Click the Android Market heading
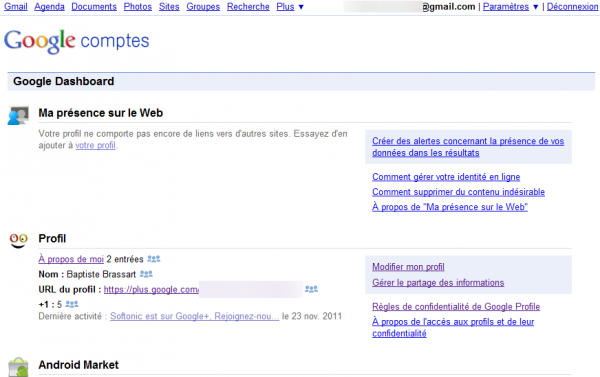 [78, 365]
